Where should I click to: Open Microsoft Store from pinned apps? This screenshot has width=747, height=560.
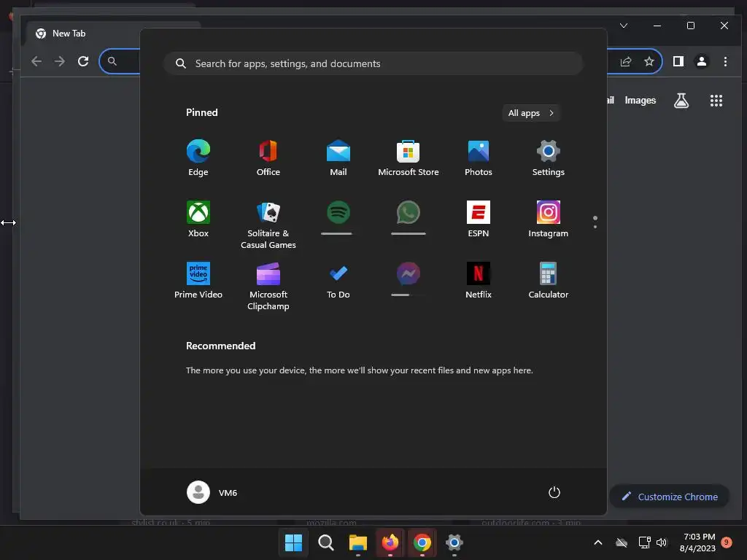click(409, 158)
